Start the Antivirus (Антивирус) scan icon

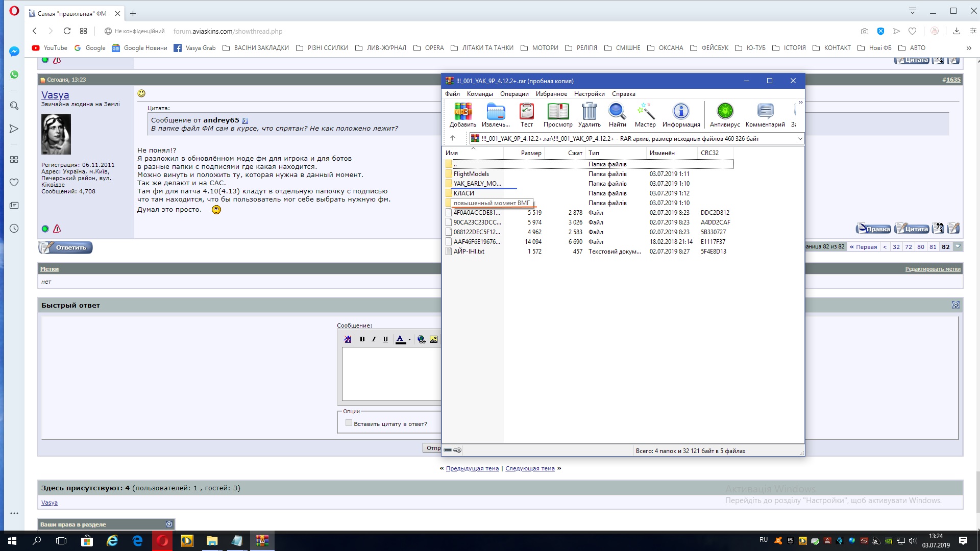click(x=724, y=112)
